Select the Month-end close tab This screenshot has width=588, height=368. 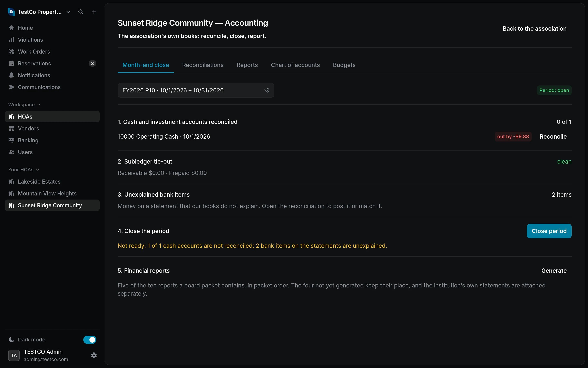[x=146, y=65]
